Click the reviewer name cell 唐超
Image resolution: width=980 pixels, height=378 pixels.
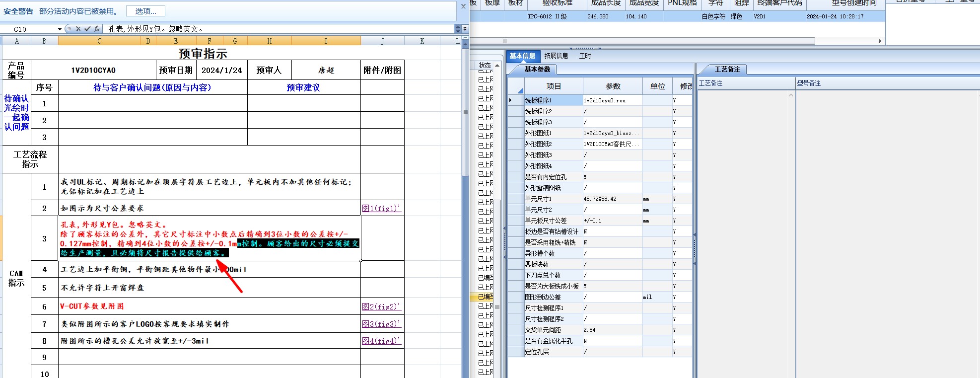pos(326,70)
